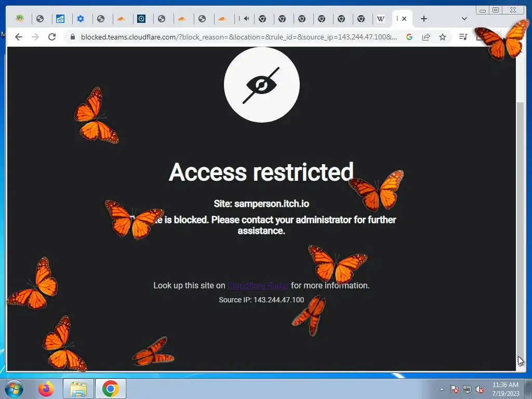Open the network status tray icon
Screen dimensions: 532x399
tap(467, 389)
